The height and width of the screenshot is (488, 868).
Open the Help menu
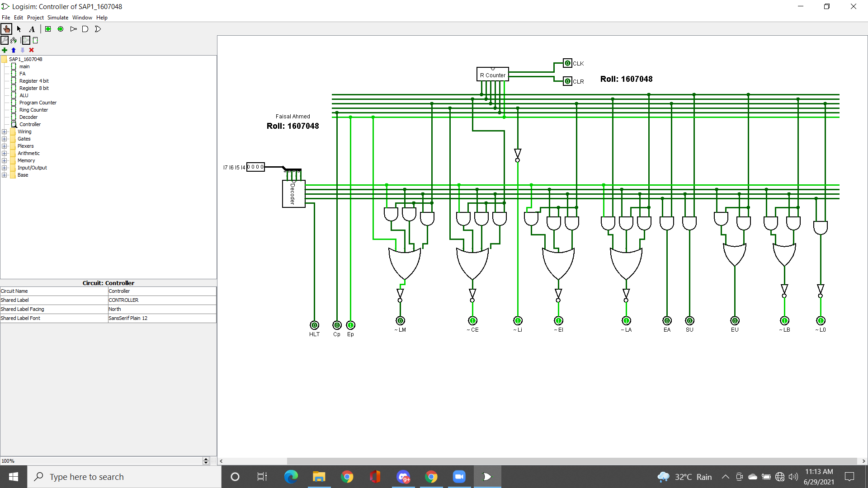[x=102, y=18]
